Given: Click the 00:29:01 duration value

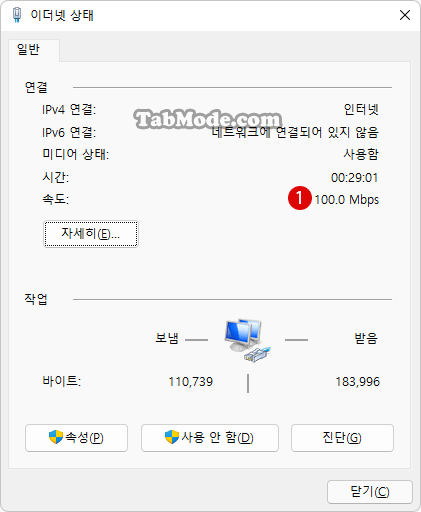Looking at the screenshot, I should (x=354, y=178).
